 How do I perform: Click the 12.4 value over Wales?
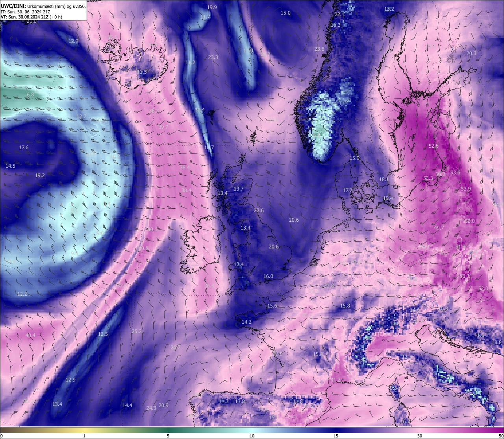(239, 265)
